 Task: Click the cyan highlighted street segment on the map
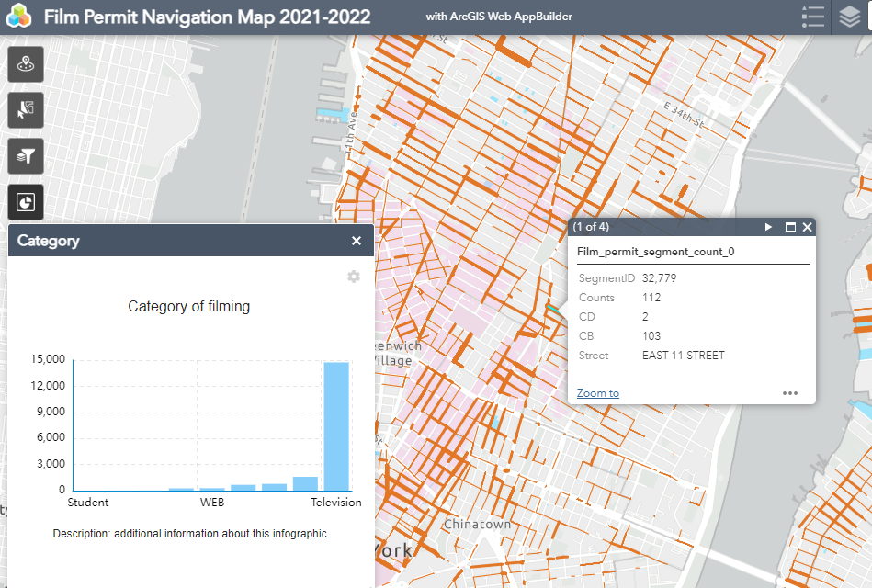tap(551, 308)
